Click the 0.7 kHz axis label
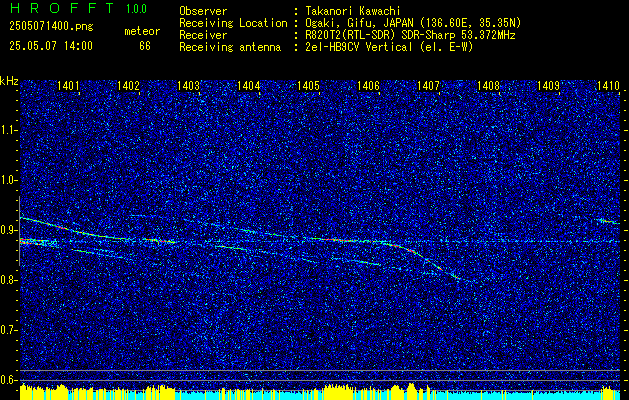Screen dimensions: 629x400 point(9,331)
